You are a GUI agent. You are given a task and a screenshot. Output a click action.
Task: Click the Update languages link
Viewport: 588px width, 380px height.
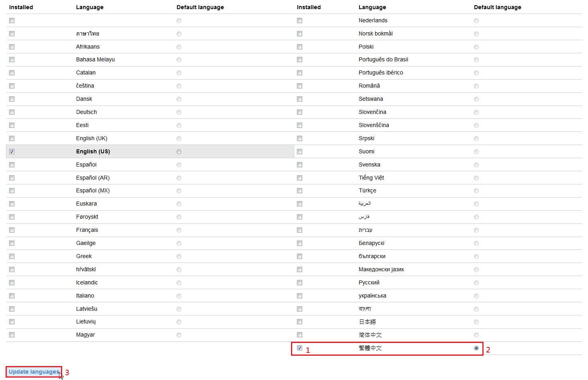(x=34, y=372)
